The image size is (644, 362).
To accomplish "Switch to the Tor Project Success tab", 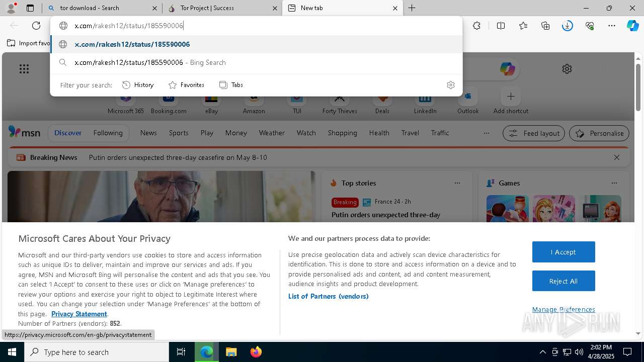I will click(x=221, y=8).
